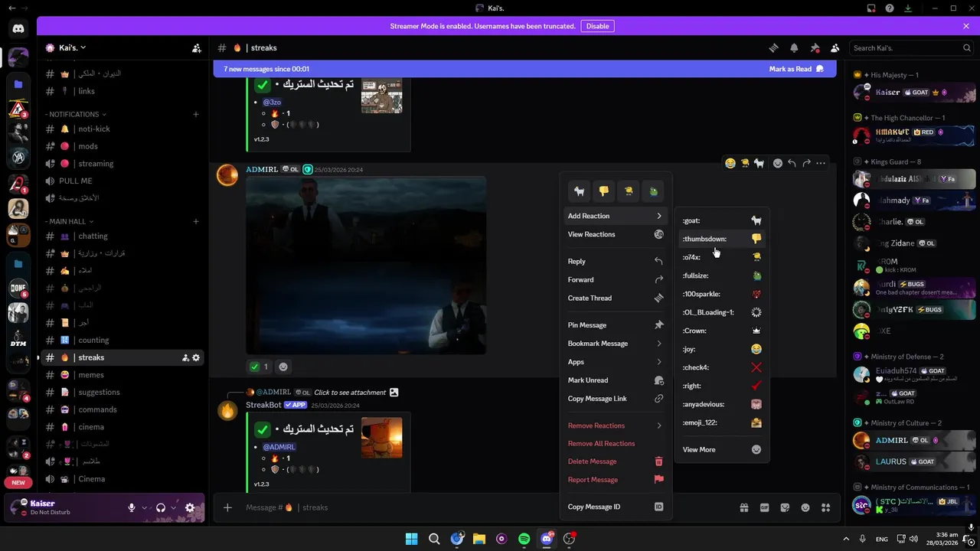Click streaks channel create invite icon
980x551 pixels.
point(185,357)
